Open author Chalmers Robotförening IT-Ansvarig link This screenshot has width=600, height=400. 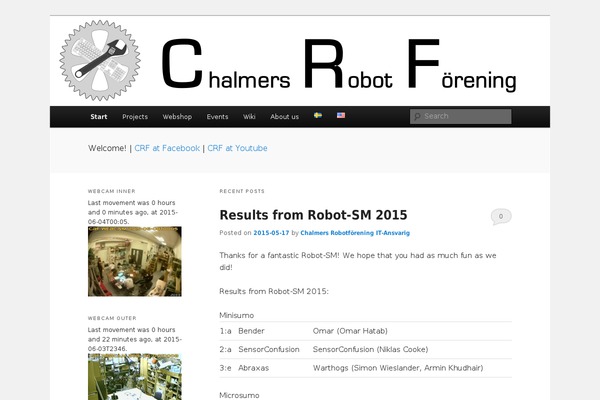pos(355,233)
